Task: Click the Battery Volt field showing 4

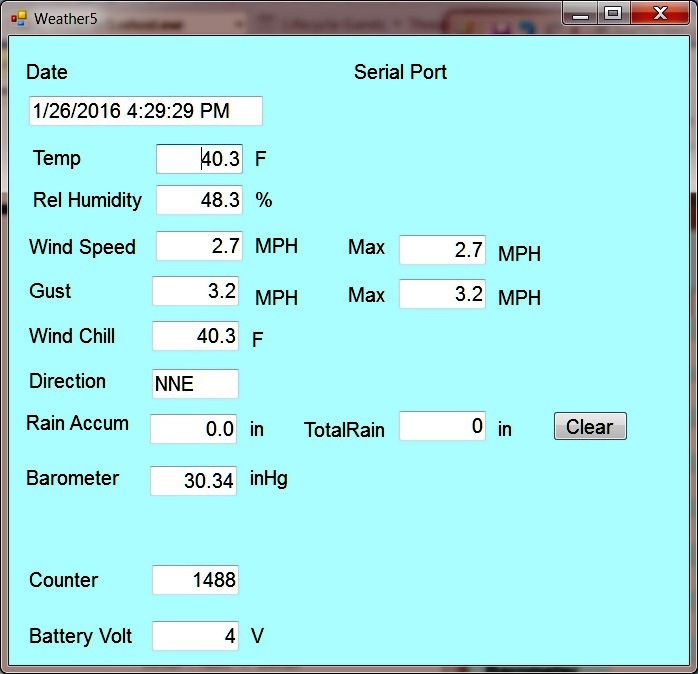Action: [195, 636]
